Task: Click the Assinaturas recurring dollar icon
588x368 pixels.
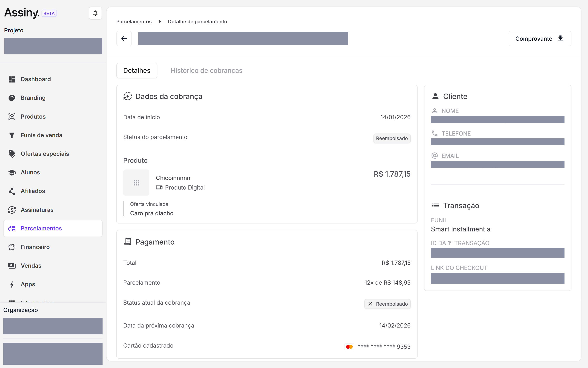Action: [12, 210]
